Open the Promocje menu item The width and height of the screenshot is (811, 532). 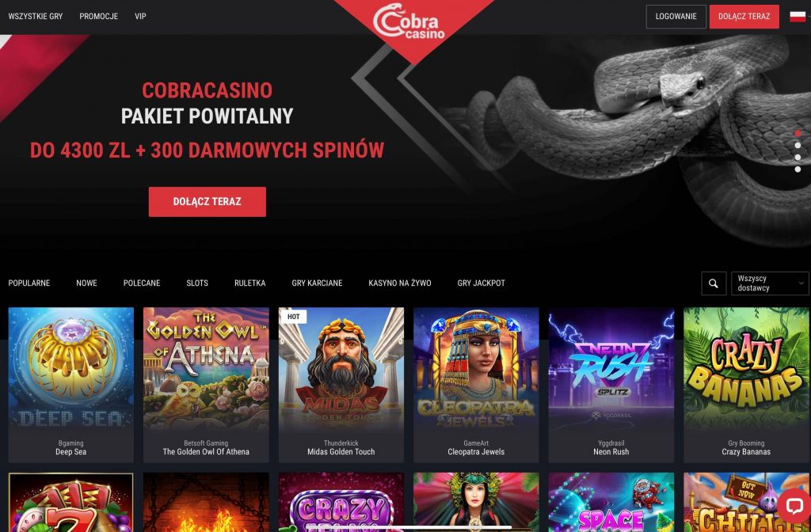click(99, 17)
